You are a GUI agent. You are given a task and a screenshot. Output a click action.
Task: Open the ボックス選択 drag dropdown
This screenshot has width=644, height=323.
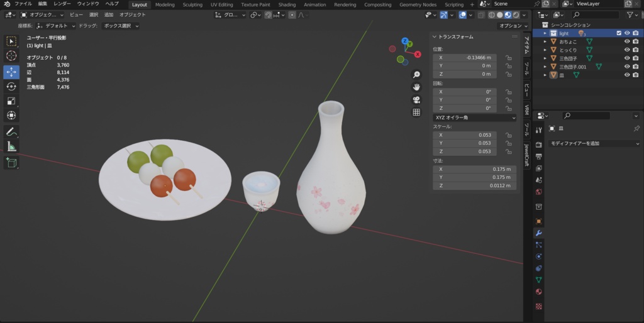[x=120, y=26]
